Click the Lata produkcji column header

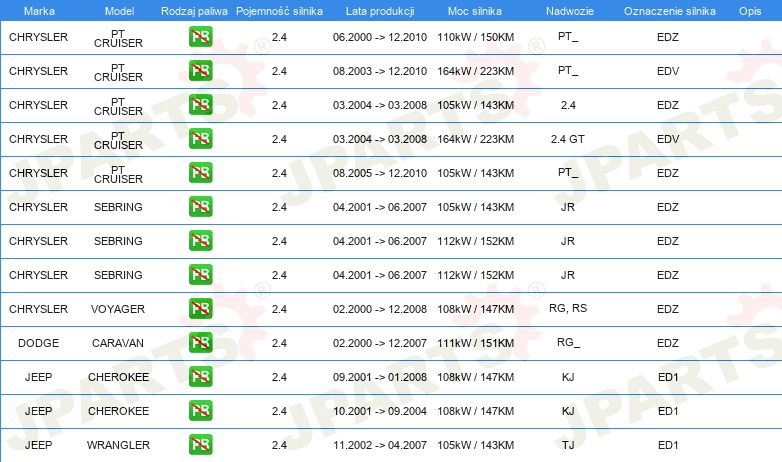coord(380,11)
